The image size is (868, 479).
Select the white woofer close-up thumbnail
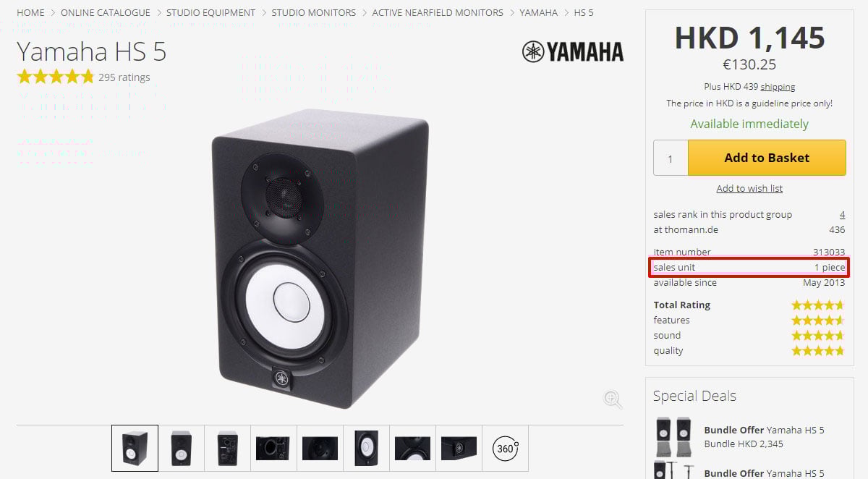366,449
